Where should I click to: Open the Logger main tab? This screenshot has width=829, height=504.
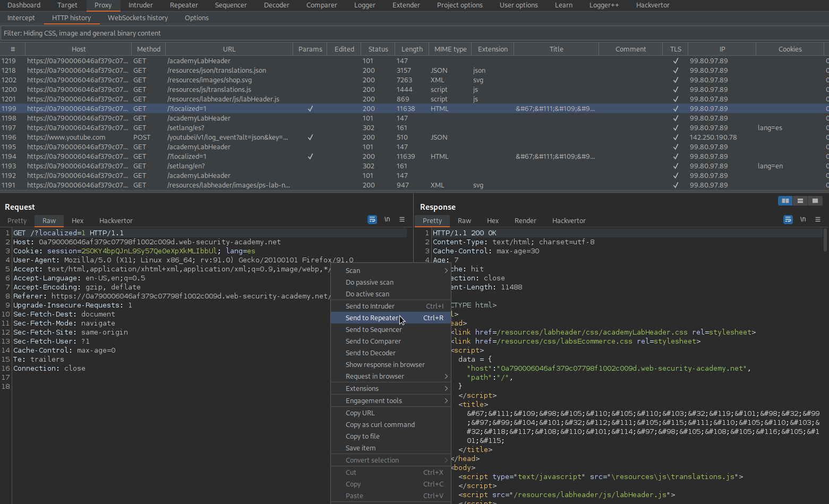(365, 5)
